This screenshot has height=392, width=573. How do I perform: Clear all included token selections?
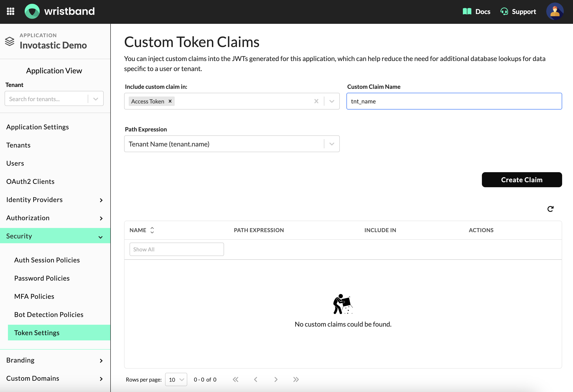pos(316,101)
